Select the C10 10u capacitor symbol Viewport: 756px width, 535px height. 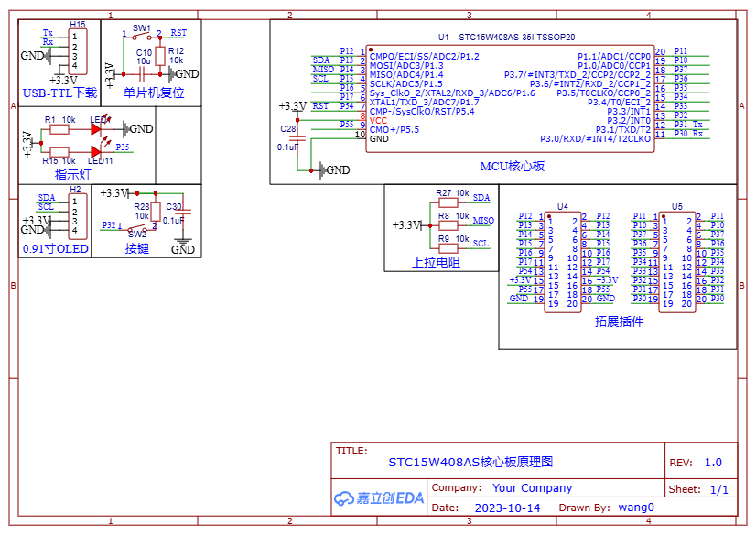[x=142, y=74]
